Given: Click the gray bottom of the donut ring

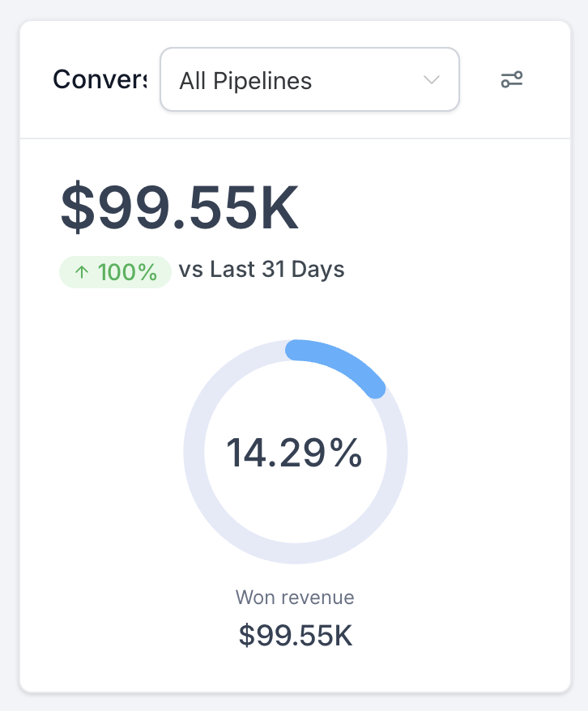Looking at the screenshot, I should coord(296,553).
